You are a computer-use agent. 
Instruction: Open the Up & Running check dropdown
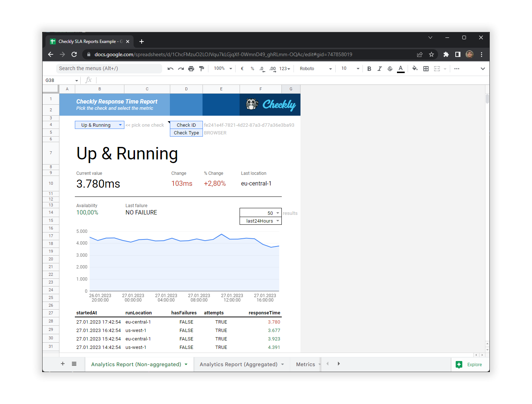[99, 125]
